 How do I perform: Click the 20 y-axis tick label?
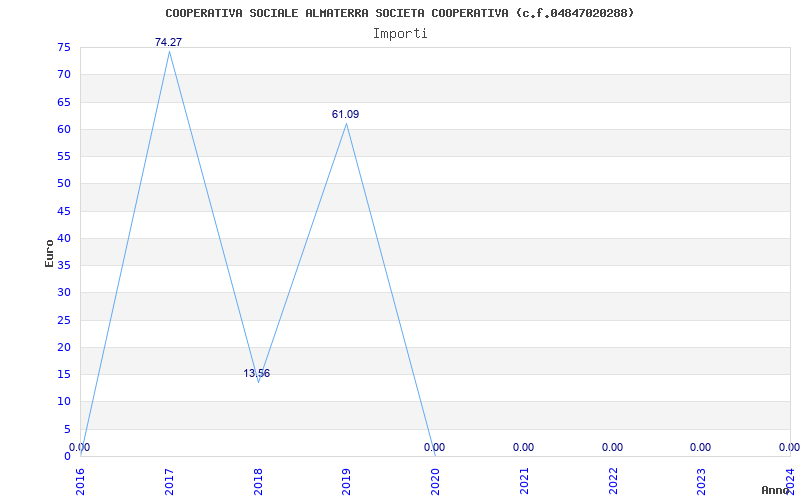coord(64,347)
